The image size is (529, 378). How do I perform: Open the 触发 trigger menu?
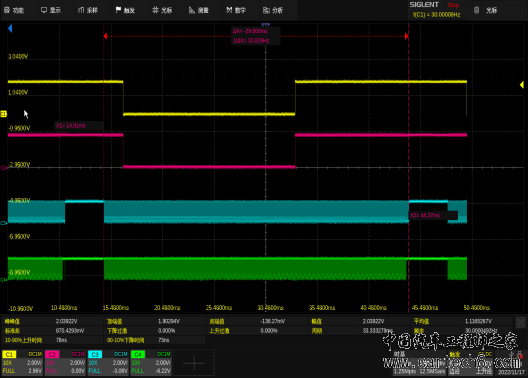[x=125, y=10]
